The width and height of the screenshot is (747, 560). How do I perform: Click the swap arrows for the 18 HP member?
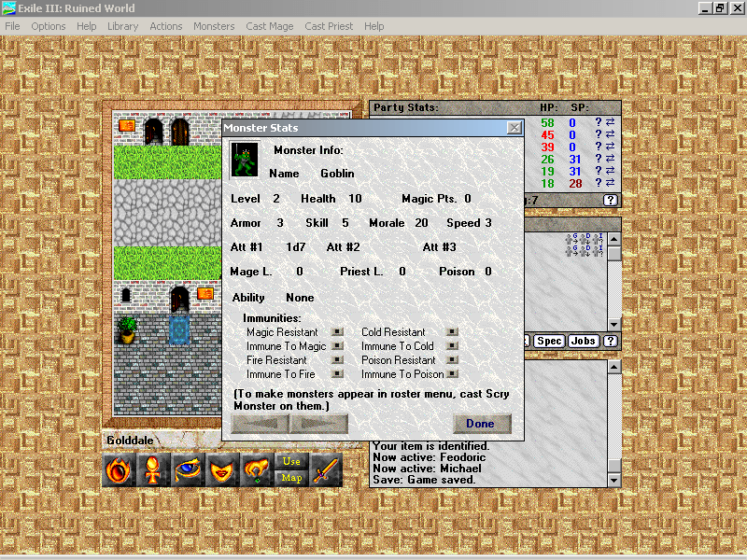click(610, 183)
